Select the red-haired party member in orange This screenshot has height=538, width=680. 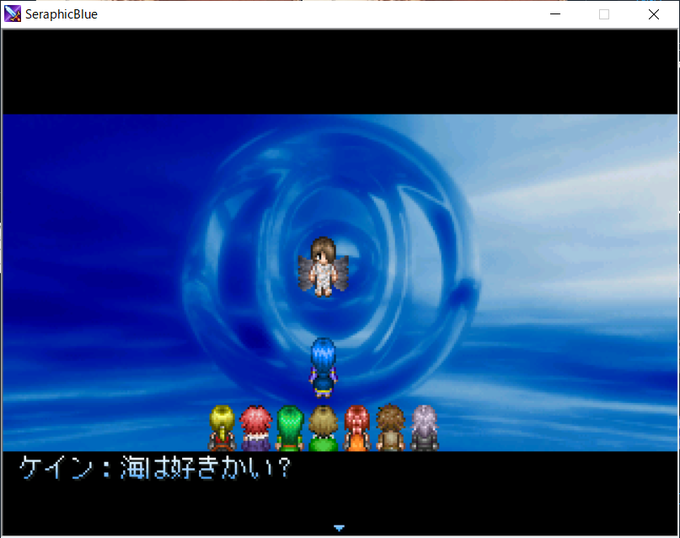(x=357, y=428)
